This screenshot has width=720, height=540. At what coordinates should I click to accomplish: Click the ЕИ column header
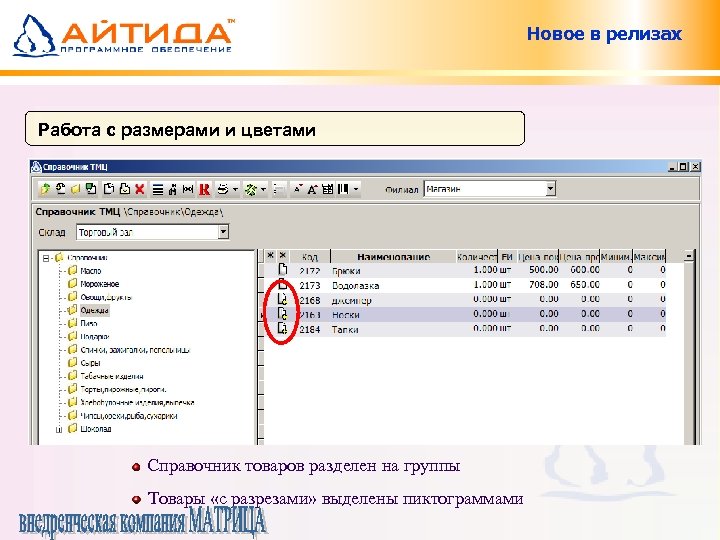pos(507,257)
